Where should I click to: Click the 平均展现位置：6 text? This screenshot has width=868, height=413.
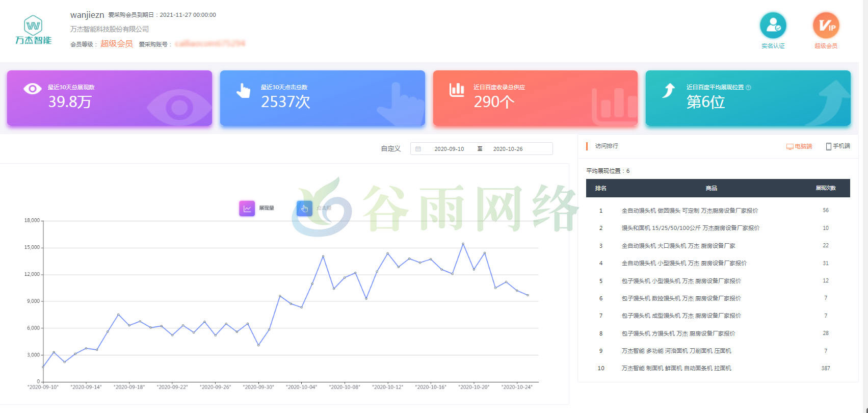608,171
